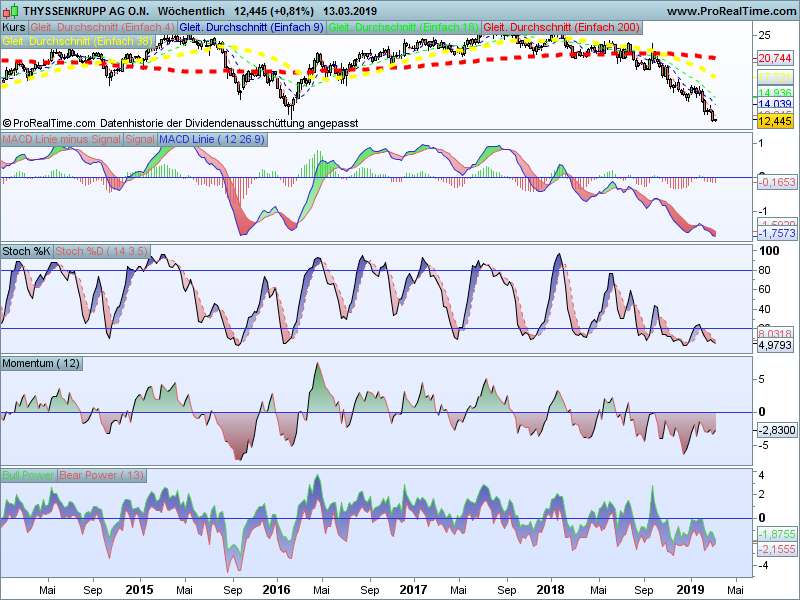Select the Gleit. Durchschnitt (Einfach 4) legend

pos(103,27)
